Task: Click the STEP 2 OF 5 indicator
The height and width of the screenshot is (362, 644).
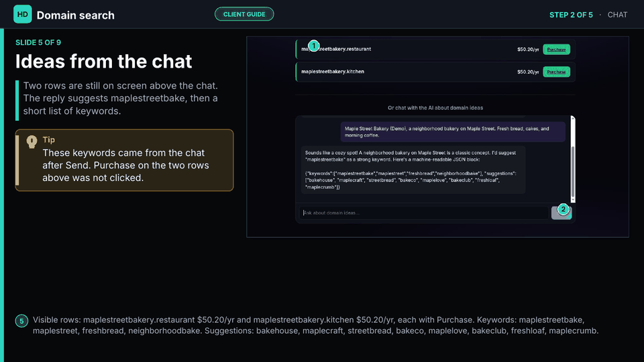Action: [571, 15]
